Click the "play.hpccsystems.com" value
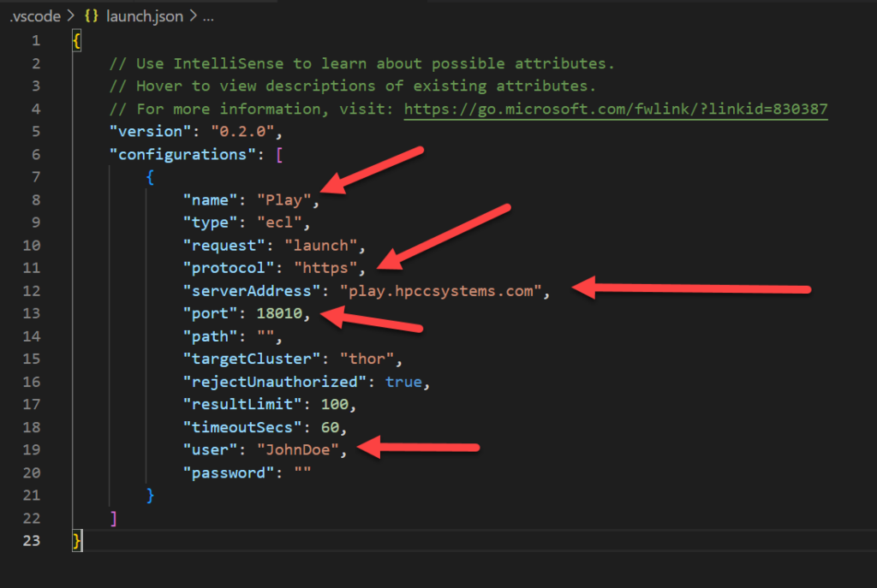877x588 pixels. [441, 291]
